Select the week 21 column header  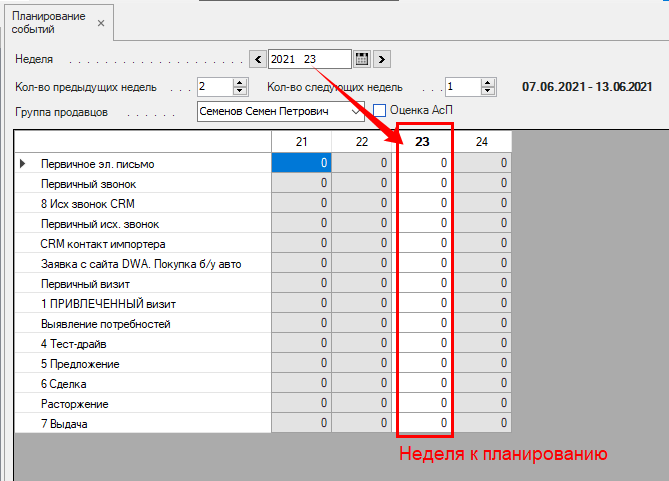pyautogui.click(x=301, y=142)
